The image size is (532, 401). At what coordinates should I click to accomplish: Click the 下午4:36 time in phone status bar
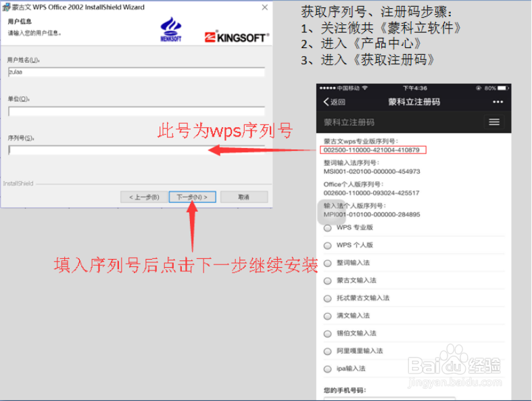(x=415, y=89)
